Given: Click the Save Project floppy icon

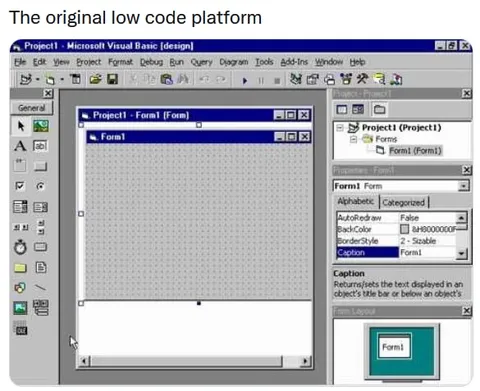Looking at the screenshot, I should point(112,79).
